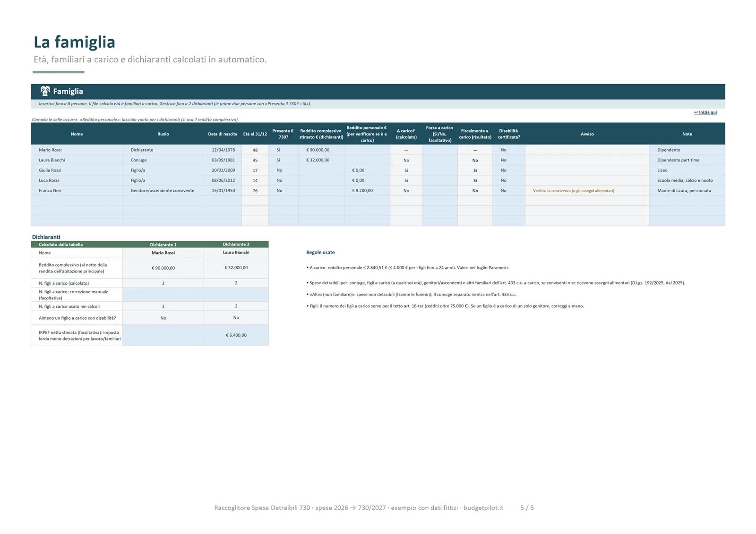756x534 pixels.
Task: Click personal income '€ 9.200,00'
Action: point(367,191)
